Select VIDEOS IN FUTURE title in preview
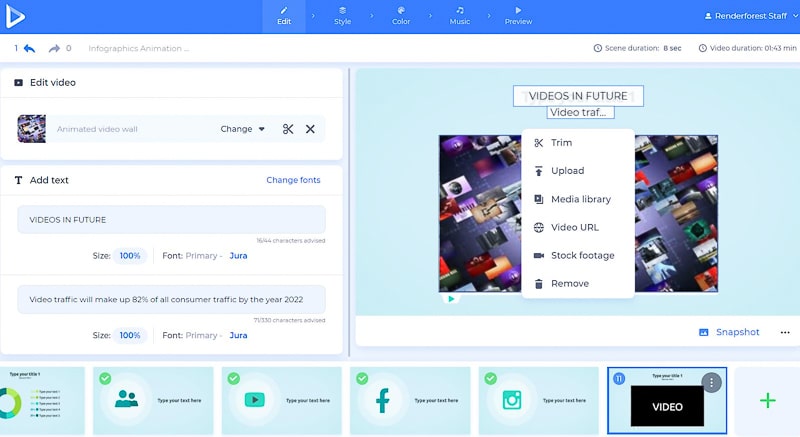 [x=578, y=96]
